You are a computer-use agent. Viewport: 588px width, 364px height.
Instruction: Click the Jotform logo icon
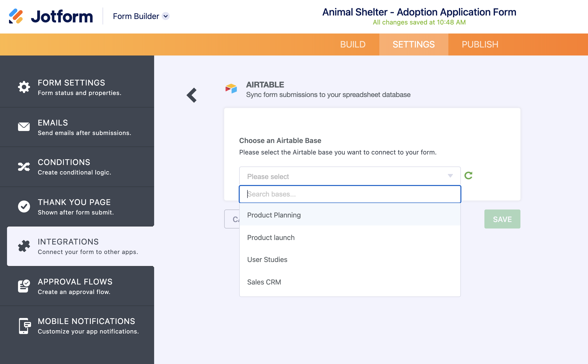click(16, 16)
